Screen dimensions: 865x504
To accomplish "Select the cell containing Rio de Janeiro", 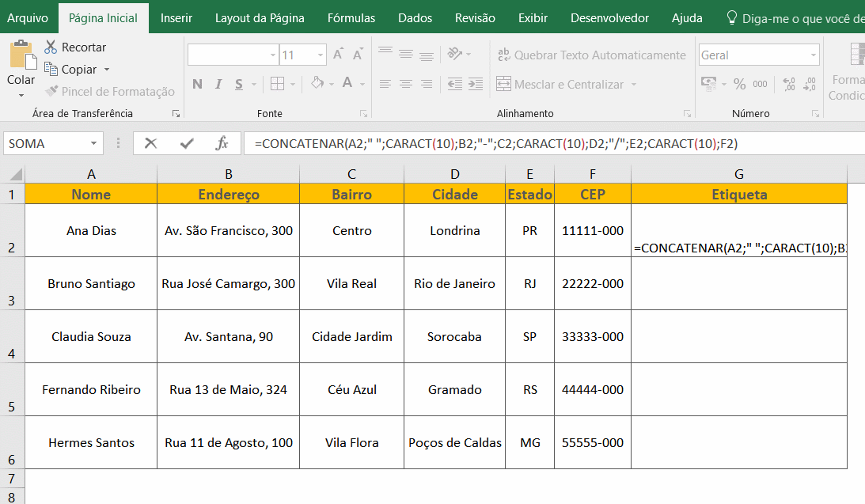I will (454, 283).
